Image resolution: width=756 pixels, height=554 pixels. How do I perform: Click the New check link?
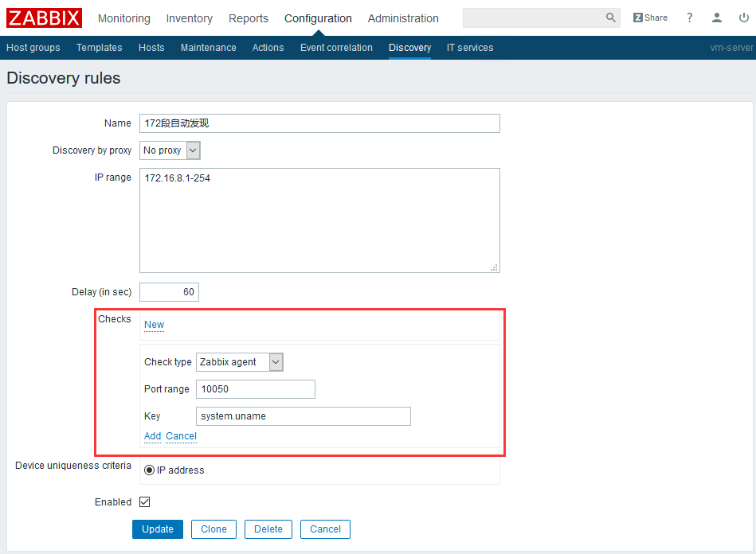pyautogui.click(x=155, y=325)
